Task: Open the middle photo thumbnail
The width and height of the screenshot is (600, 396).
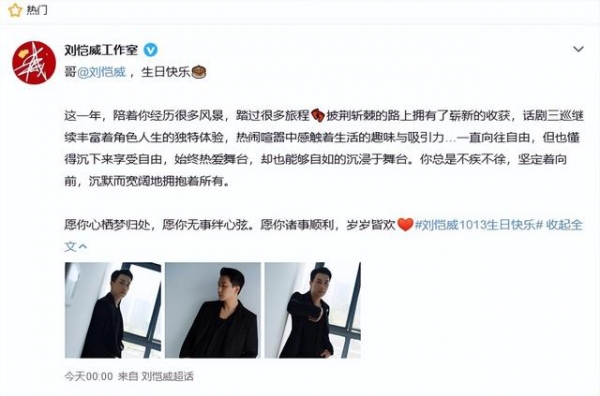Action: (x=213, y=310)
